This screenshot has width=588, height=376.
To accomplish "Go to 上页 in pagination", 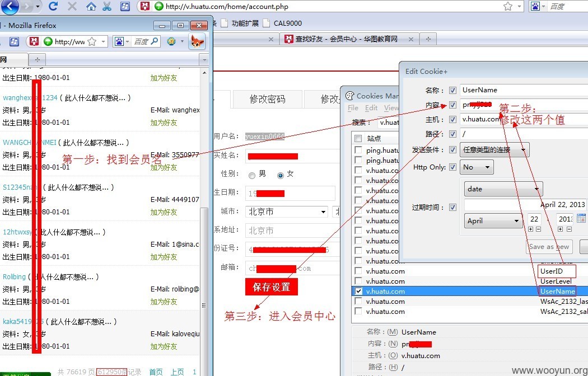I will point(178,372).
